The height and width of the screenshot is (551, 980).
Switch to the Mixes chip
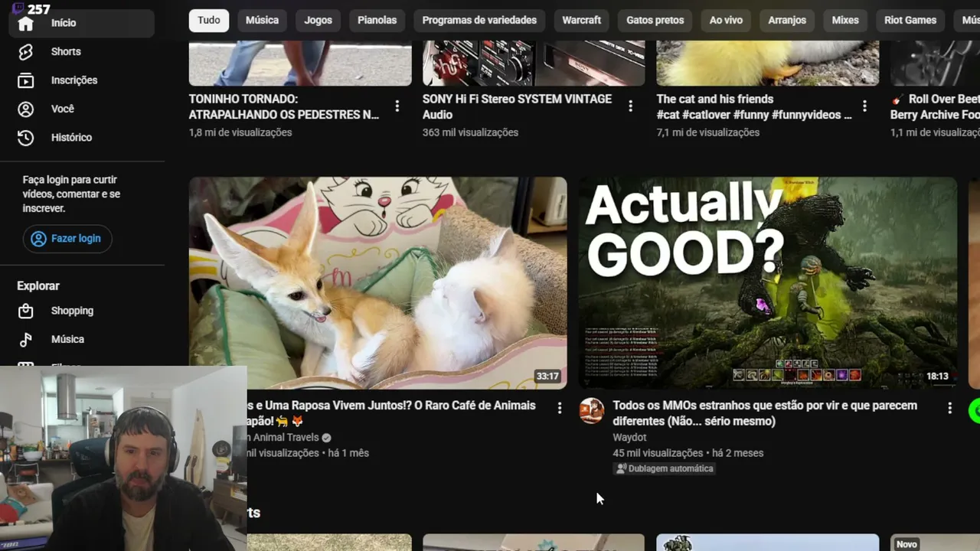[845, 20]
